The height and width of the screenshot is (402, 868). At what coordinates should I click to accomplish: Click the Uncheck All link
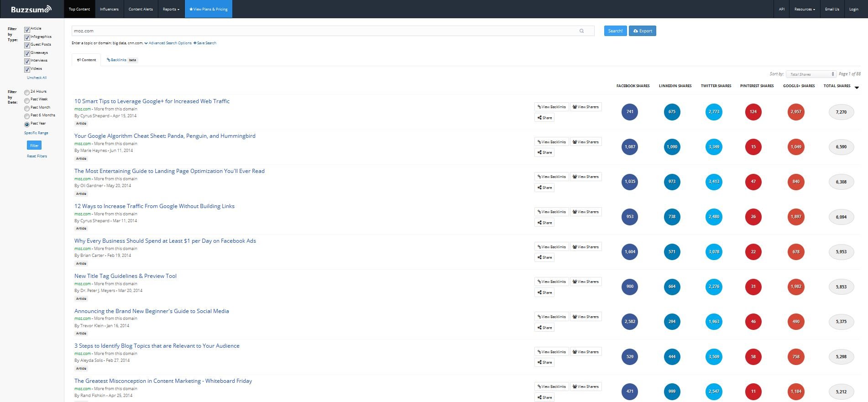coord(37,78)
